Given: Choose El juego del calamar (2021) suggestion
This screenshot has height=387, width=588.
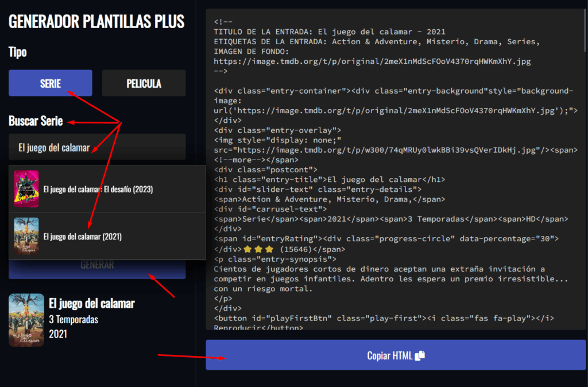Looking at the screenshot, I should pyautogui.click(x=107, y=236).
